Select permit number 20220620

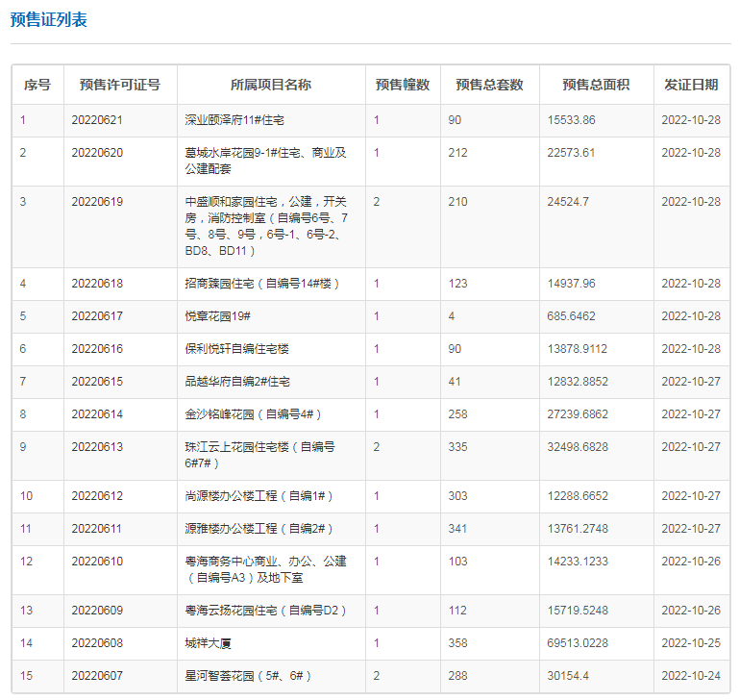97,153
